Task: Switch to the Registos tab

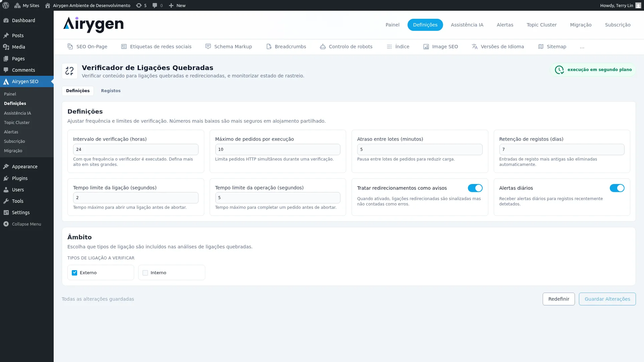Action: pos(111,91)
